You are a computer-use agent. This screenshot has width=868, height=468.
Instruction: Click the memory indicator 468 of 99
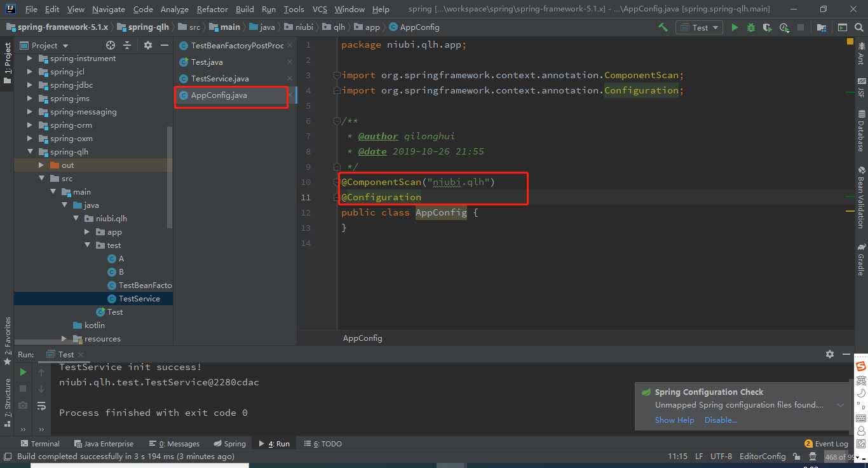[x=838, y=457]
